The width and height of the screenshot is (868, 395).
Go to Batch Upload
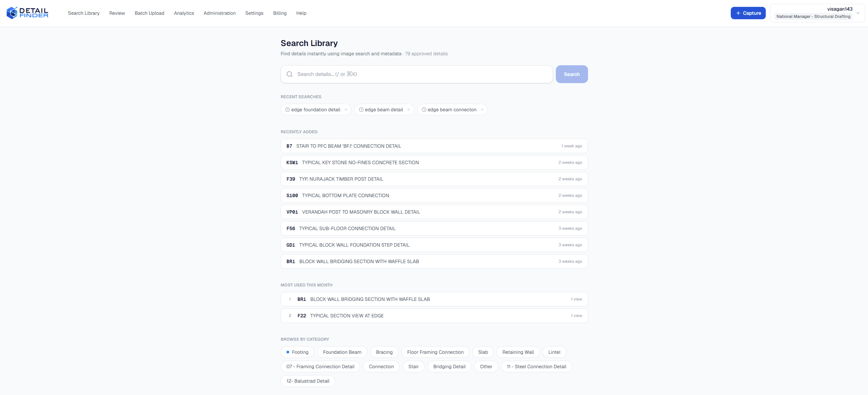pyautogui.click(x=149, y=13)
